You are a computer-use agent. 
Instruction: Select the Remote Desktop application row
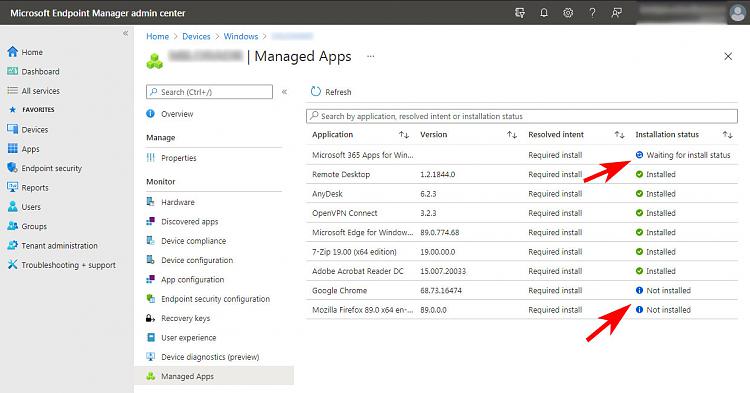[521, 175]
